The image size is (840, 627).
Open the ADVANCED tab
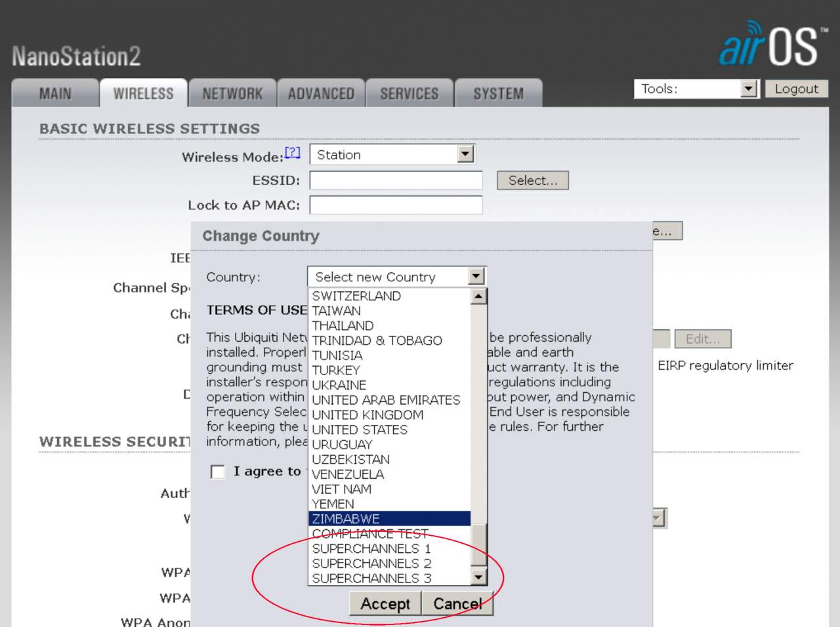click(x=321, y=94)
